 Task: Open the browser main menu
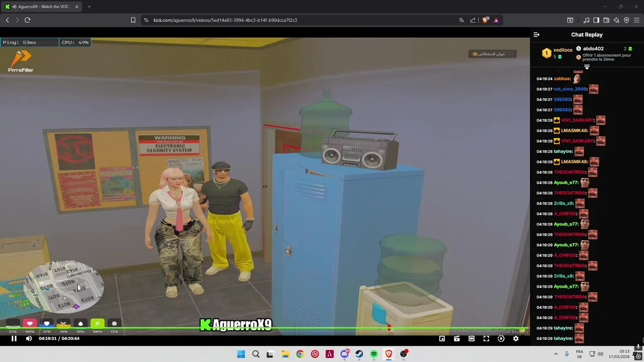636,20
